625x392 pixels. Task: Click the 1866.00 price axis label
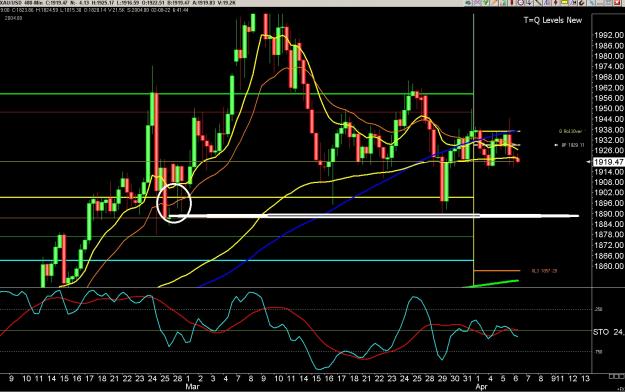(609, 256)
